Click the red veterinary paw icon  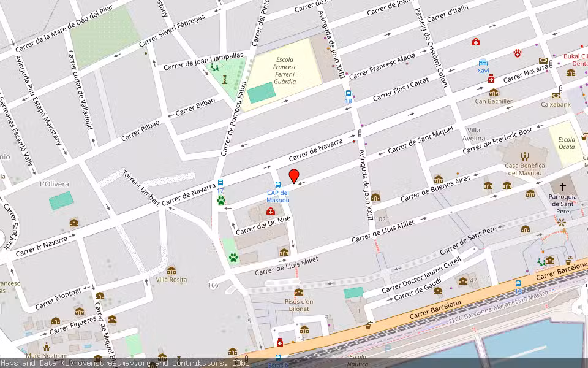518,53
